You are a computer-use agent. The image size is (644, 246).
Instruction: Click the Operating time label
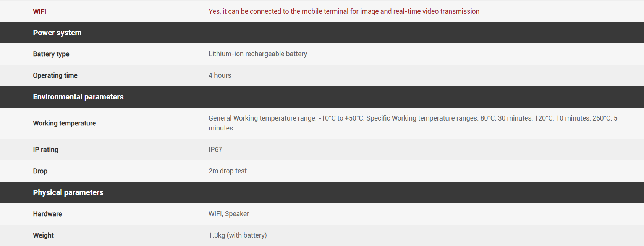(x=55, y=75)
